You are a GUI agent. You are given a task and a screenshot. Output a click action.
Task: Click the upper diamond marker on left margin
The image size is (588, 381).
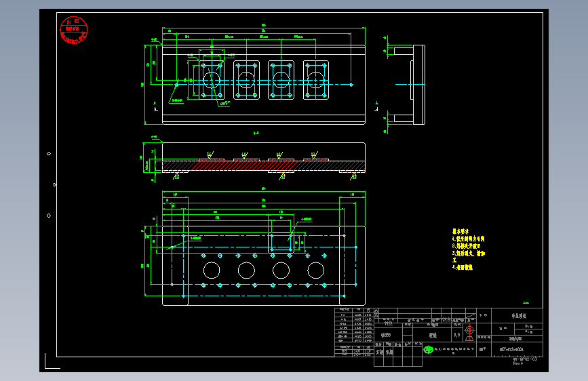pyautogui.click(x=49, y=154)
